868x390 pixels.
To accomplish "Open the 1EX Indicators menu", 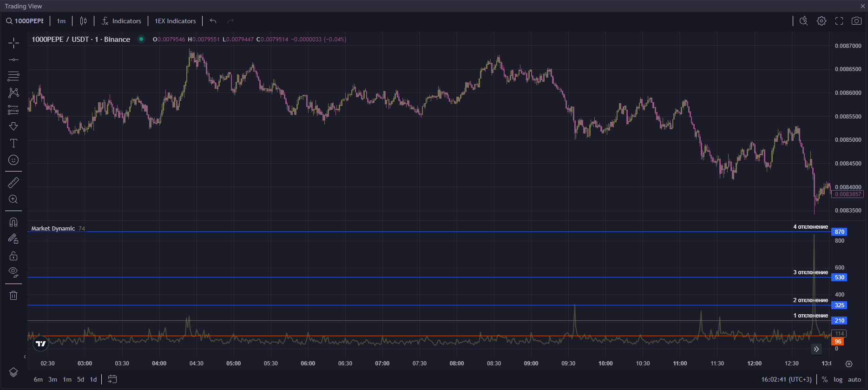I will pos(175,21).
